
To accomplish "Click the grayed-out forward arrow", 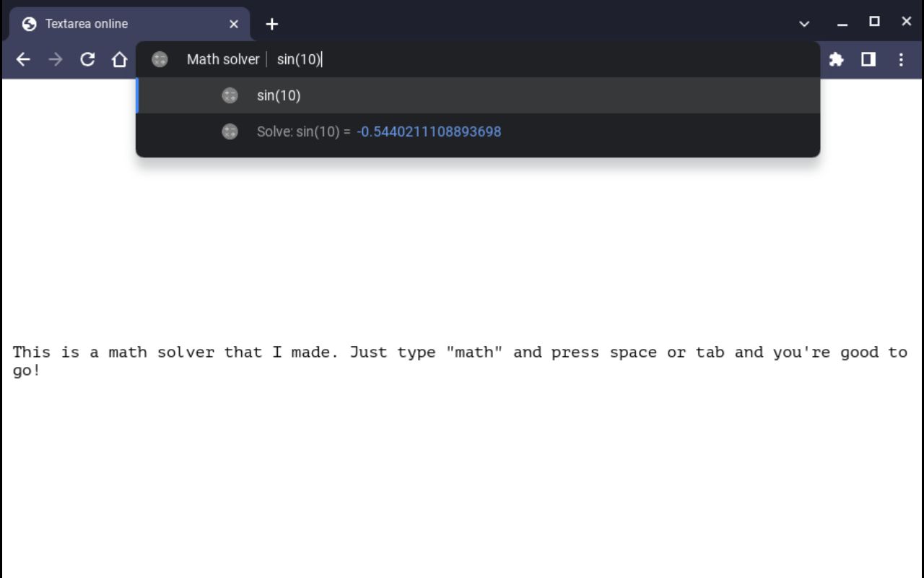I will tap(55, 59).
